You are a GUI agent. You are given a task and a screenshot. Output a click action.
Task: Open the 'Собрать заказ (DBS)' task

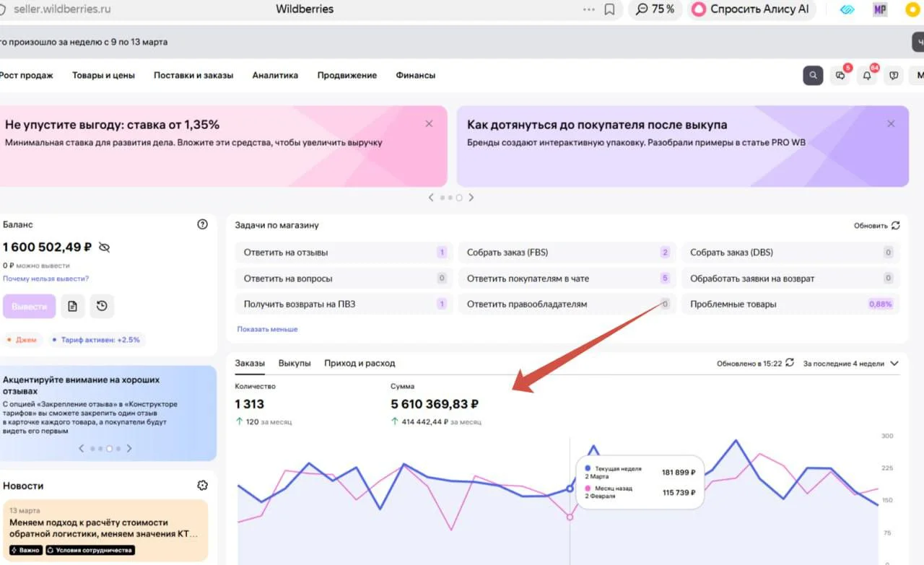click(x=790, y=253)
